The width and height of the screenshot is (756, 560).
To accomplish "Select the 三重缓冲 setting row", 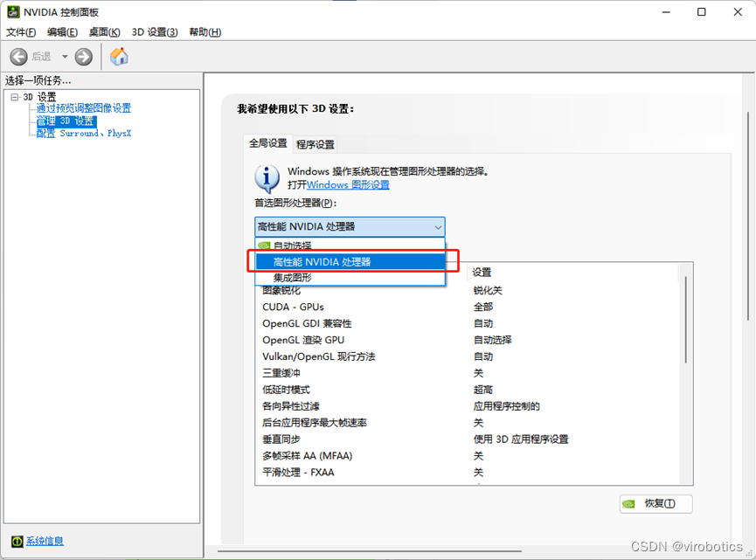I will (467, 373).
